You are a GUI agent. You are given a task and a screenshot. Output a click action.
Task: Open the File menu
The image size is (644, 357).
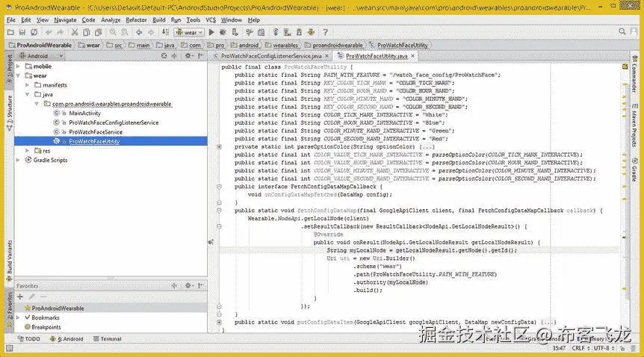pos(10,19)
